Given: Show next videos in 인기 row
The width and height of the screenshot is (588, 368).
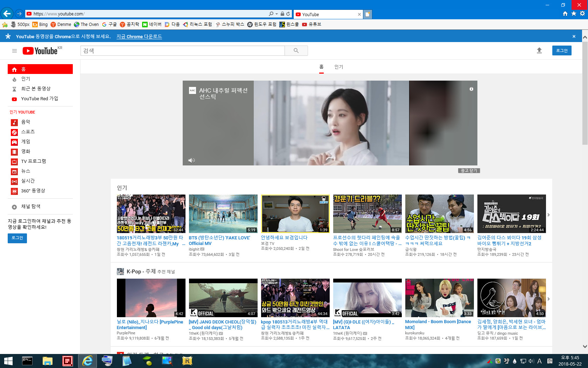Looking at the screenshot, I should [548, 215].
